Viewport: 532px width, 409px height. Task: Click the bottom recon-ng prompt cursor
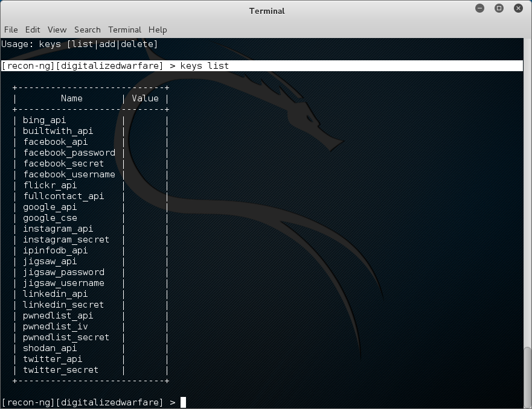coord(183,402)
